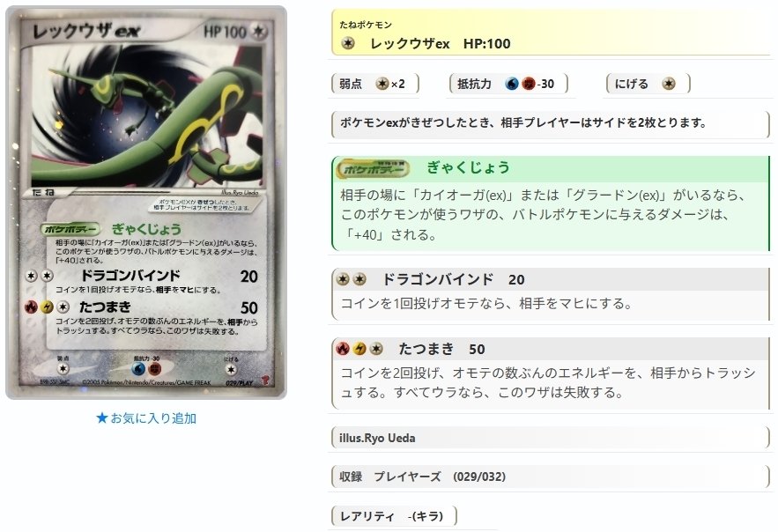Select the ぎゃくじょう Poké-Body heading
Screen dimensions: 778x532
[x=468, y=167]
